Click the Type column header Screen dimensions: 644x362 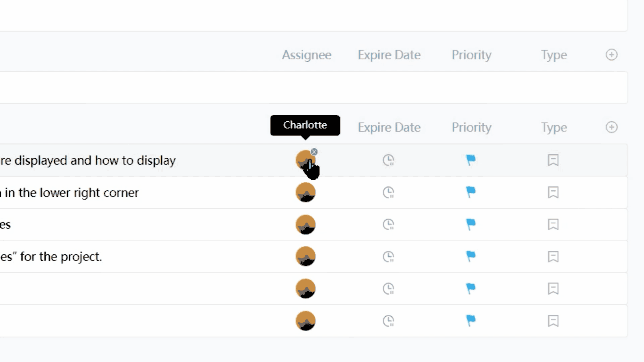(x=554, y=54)
